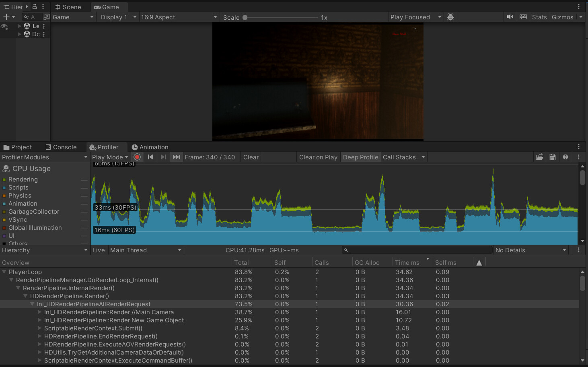Click the frame debugger bug icon
Image resolution: width=588 pixels, height=367 pixels.
tap(450, 17)
